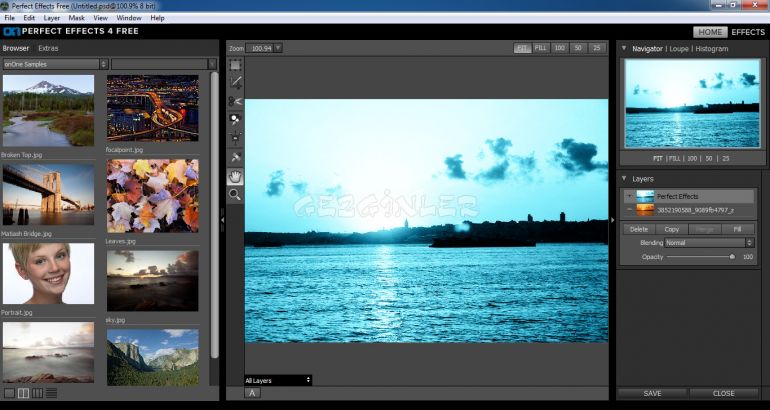770x410 pixels.
Task: Switch browser to single thumbnail view icon
Action: (10, 393)
